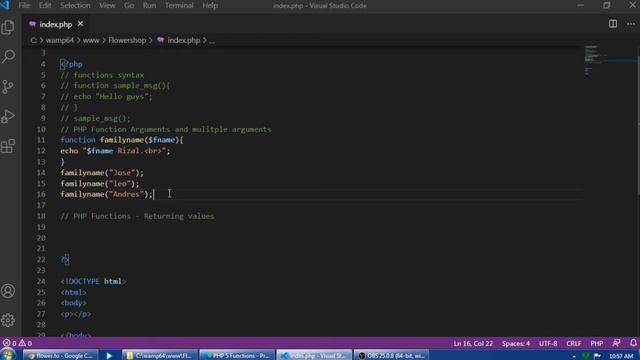Split the editor to the right
Image resolution: width=640 pixels, height=360 pixels.
pyautogui.click(x=613, y=24)
